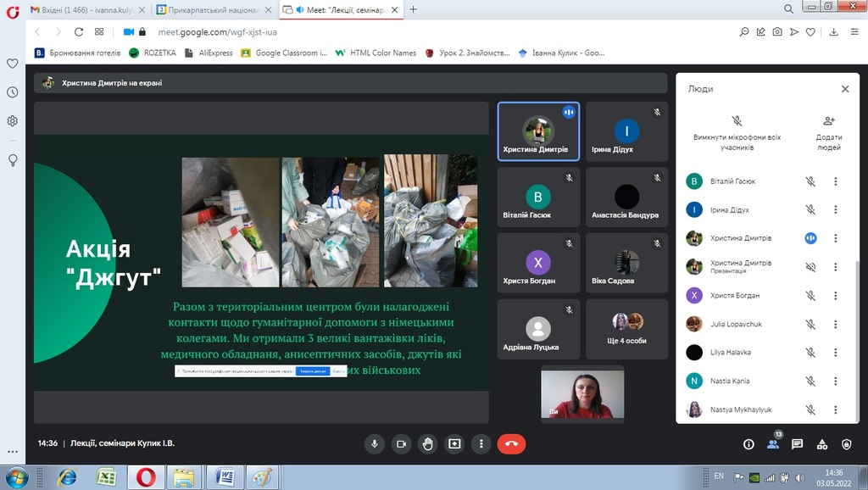The image size is (868, 490).
Task: Close the People side panel
Action: pos(844,89)
